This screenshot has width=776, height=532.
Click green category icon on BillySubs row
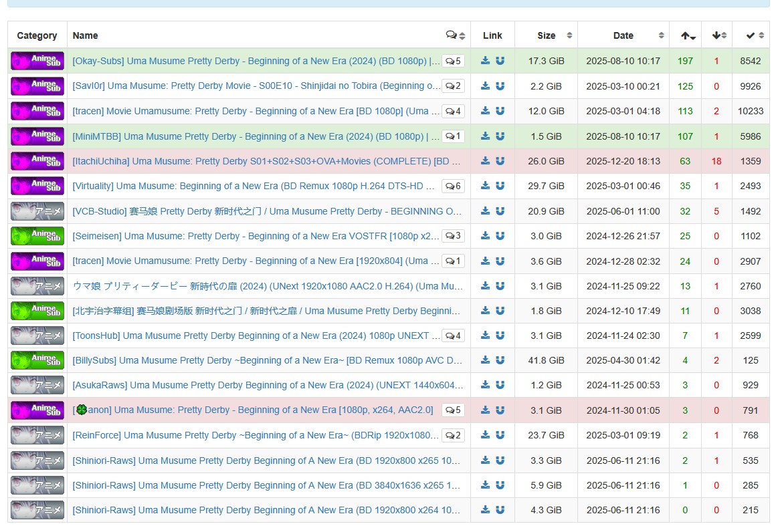click(37, 360)
